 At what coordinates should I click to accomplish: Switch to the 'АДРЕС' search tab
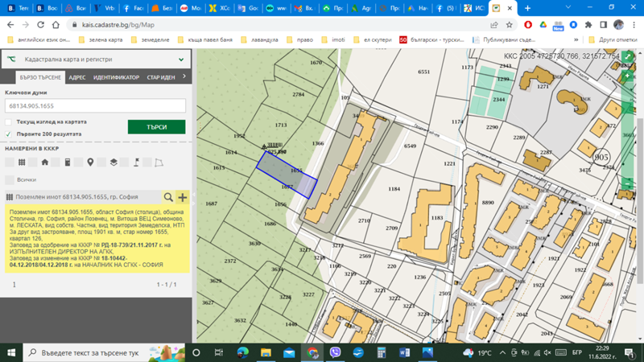point(77,77)
